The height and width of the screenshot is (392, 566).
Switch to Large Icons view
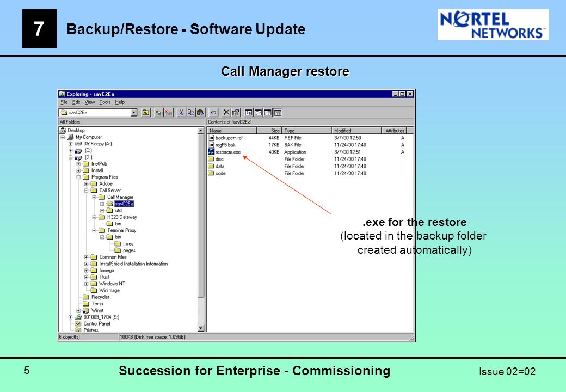(249, 113)
